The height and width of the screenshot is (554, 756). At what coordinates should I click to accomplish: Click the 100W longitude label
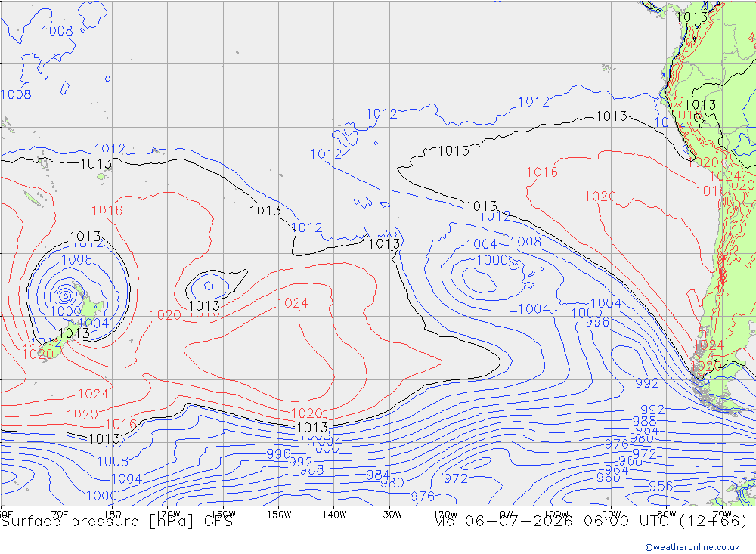pos(556,515)
